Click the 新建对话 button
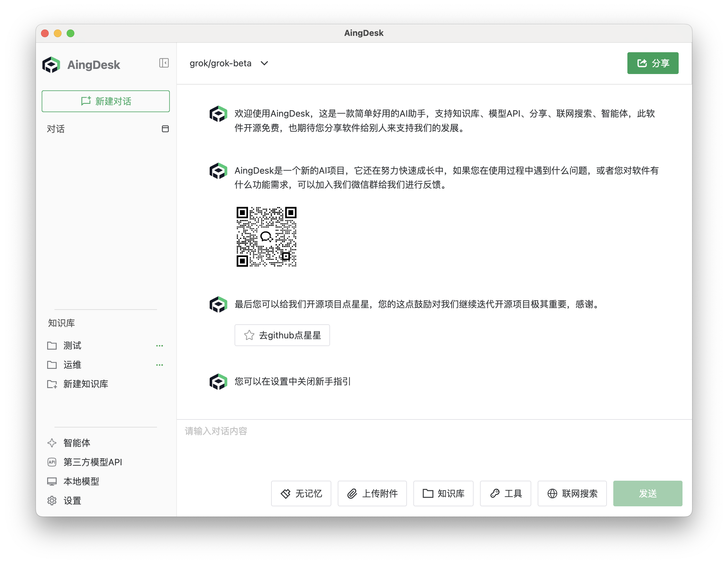This screenshot has width=728, height=564. point(105,101)
